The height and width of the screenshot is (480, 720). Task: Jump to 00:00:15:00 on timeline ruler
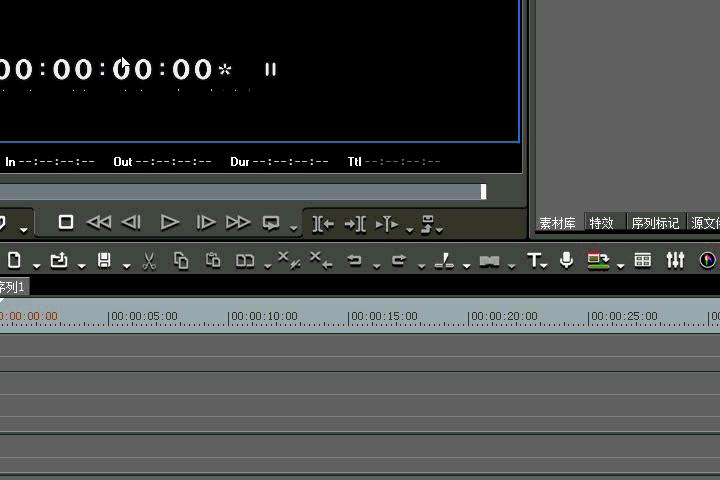point(385,316)
